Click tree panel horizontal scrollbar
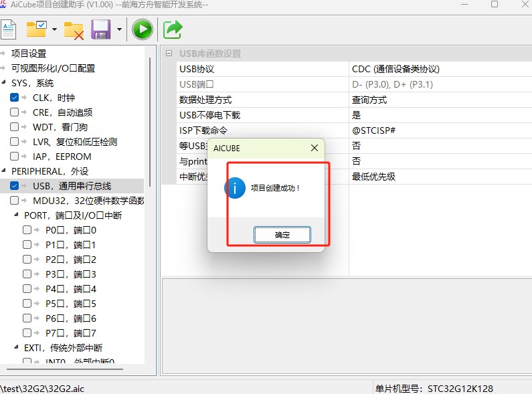This screenshot has height=394, width=532. tap(64, 369)
